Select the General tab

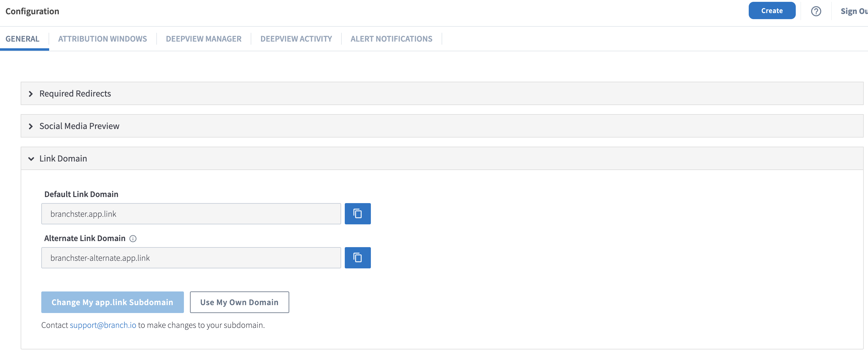tap(22, 39)
